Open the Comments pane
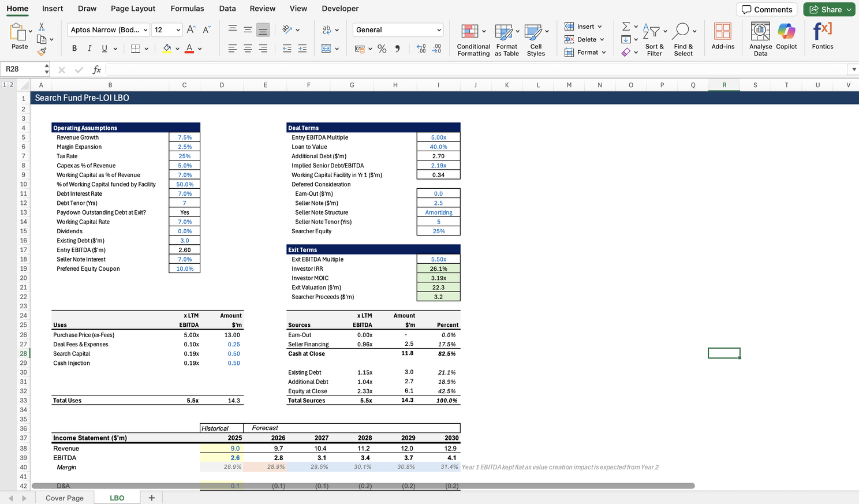Screen dimensions: 859x504 click(x=767, y=9)
